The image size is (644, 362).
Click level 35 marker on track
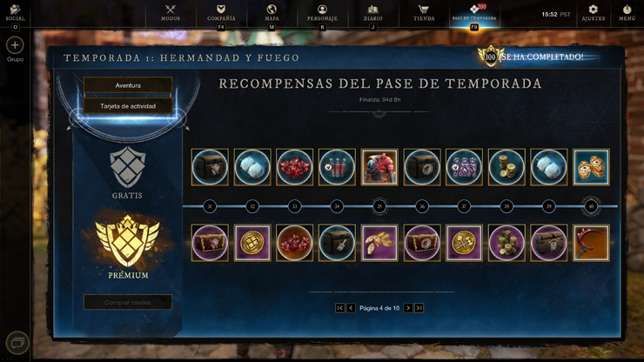(379, 206)
